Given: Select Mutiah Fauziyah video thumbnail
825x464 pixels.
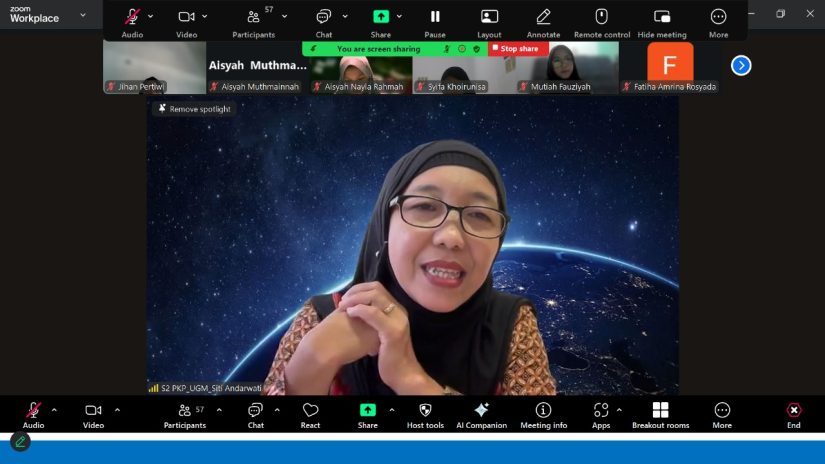Looking at the screenshot, I should 567,68.
